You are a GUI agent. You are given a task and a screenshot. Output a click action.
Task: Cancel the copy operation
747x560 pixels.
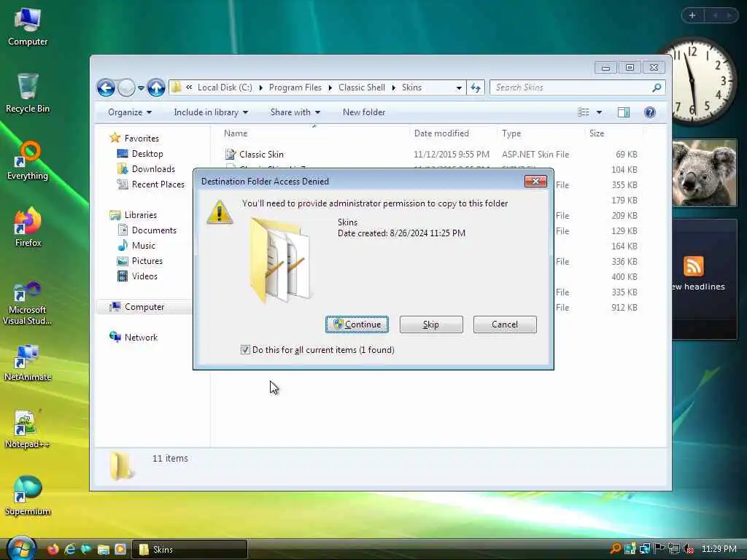pos(505,324)
